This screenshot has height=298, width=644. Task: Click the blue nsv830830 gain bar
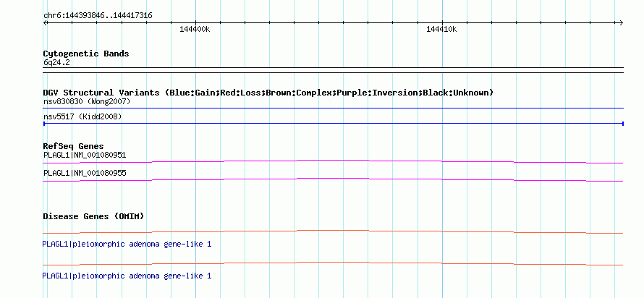[333, 108]
